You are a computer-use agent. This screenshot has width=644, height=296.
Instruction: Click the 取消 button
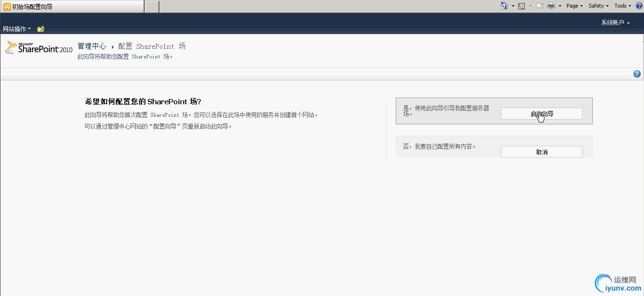pyautogui.click(x=542, y=152)
